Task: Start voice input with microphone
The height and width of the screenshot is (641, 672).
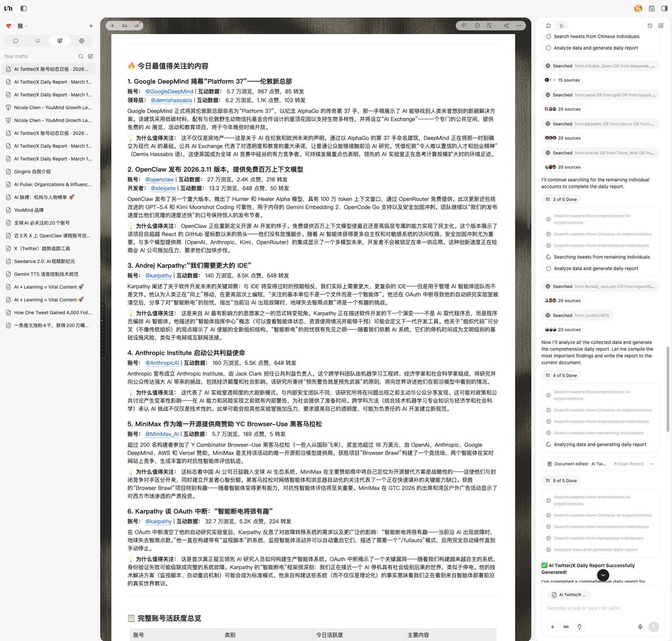Action: (x=640, y=627)
